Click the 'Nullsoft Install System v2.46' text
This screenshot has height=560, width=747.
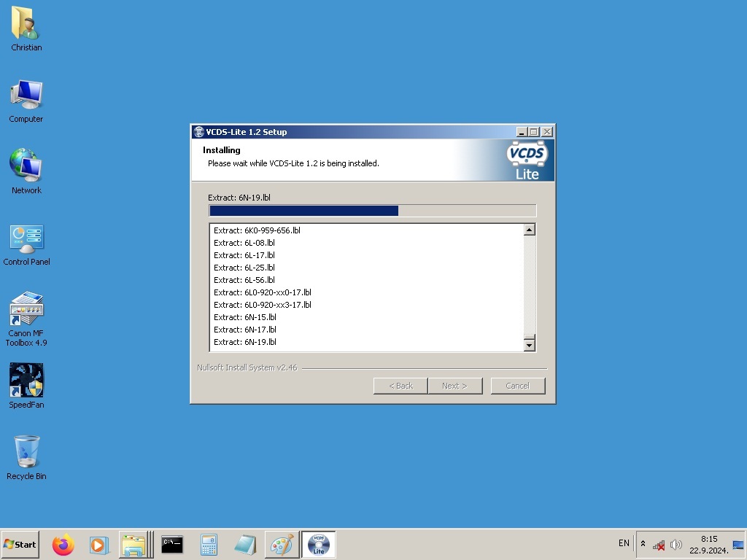click(x=247, y=367)
